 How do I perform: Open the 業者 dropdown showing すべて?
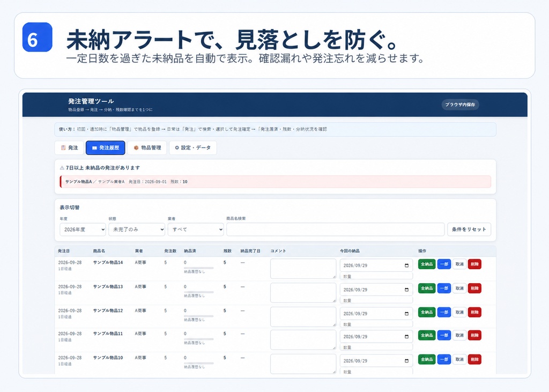pyautogui.click(x=196, y=230)
